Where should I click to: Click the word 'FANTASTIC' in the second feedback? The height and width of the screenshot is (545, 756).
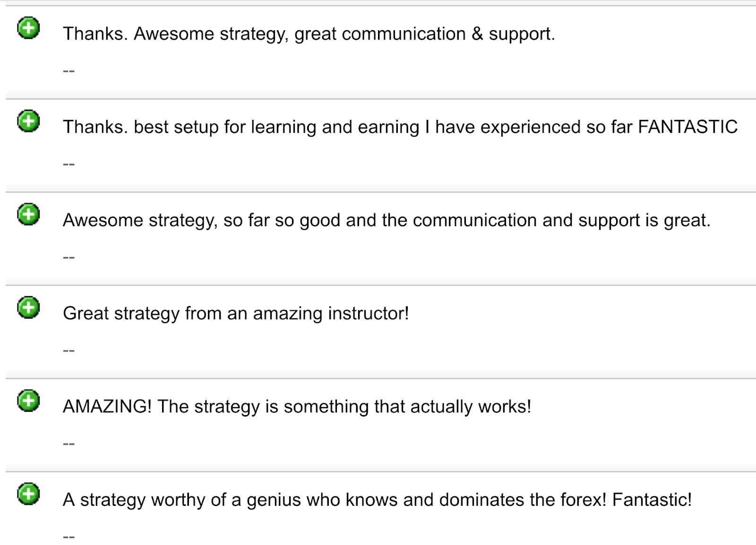(688, 127)
